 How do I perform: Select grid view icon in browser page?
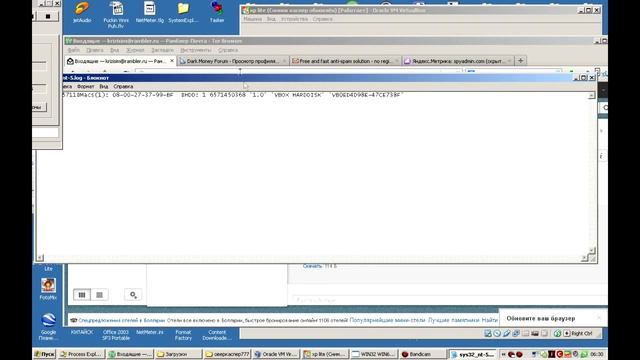click(82, 295)
